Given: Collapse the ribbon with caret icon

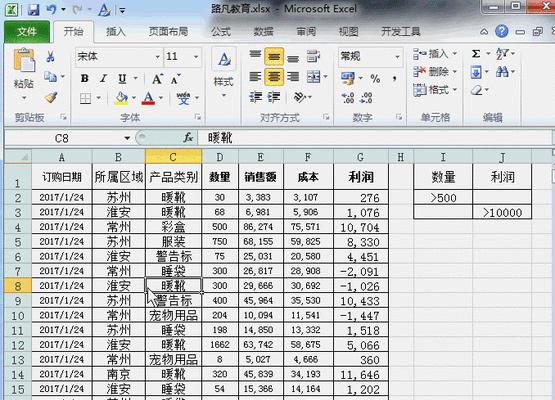Looking at the screenshot, I should click(484, 32).
